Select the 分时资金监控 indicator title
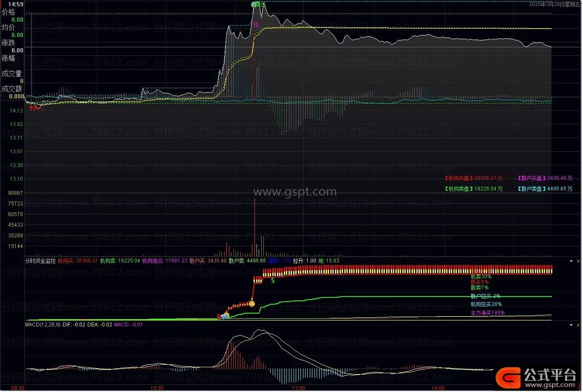 [x=40, y=261]
